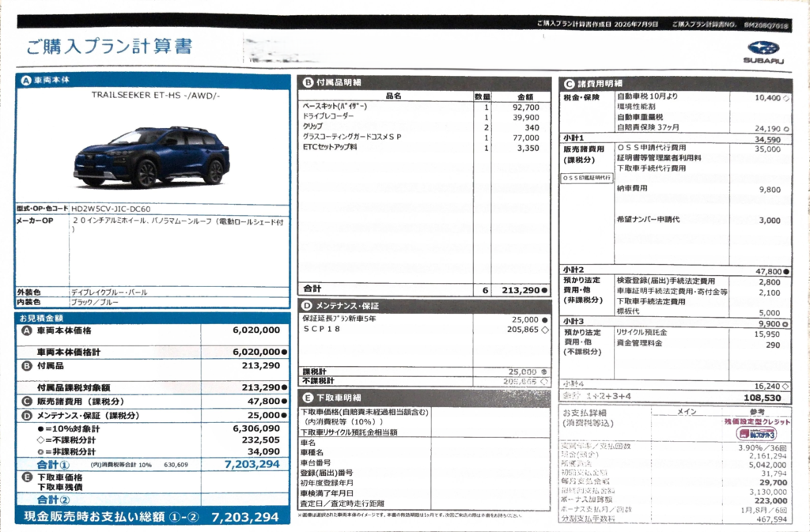This screenshot has height=532, width=810.
Task: Click the circled D beside メンテナンス・保証（課税分）
Action: [x=26, y=415]
